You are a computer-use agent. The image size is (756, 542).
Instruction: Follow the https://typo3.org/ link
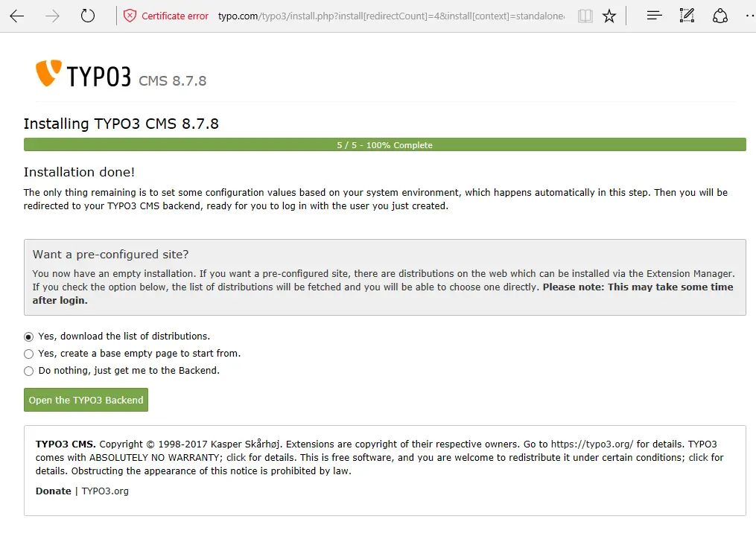click(x=592, y=444)
